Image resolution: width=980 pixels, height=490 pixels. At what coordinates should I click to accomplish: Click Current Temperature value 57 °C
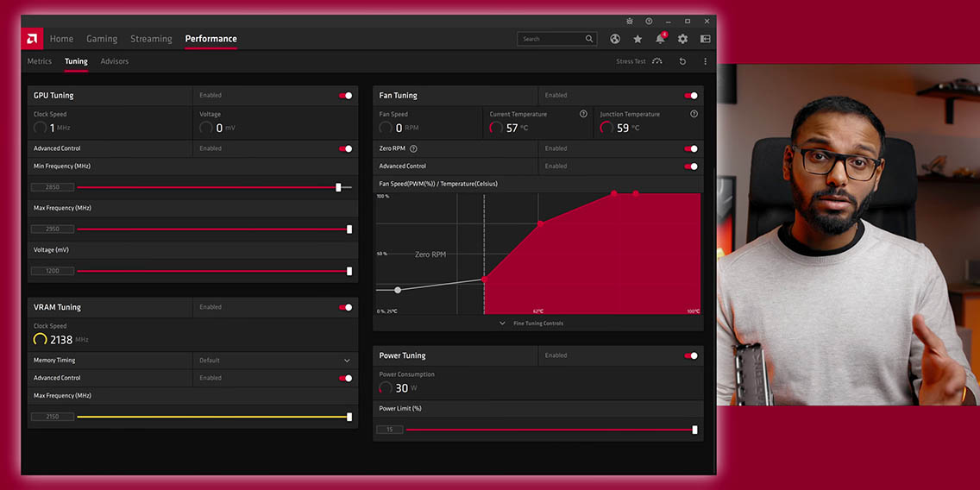click(x=518, y=129)
